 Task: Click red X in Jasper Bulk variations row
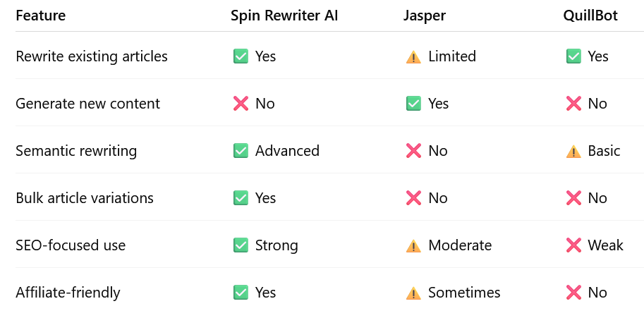coord(413,198)
